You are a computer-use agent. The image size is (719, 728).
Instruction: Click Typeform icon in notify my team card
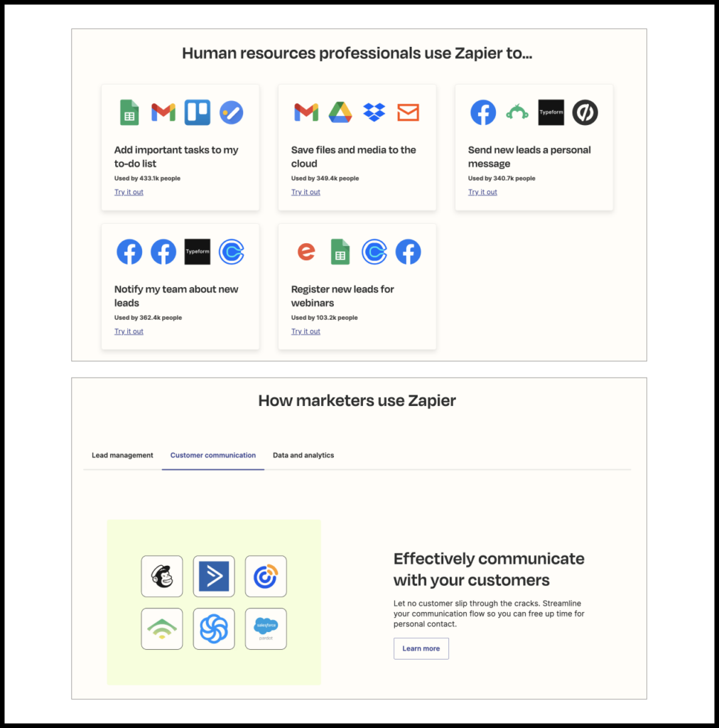coord(197,252)
